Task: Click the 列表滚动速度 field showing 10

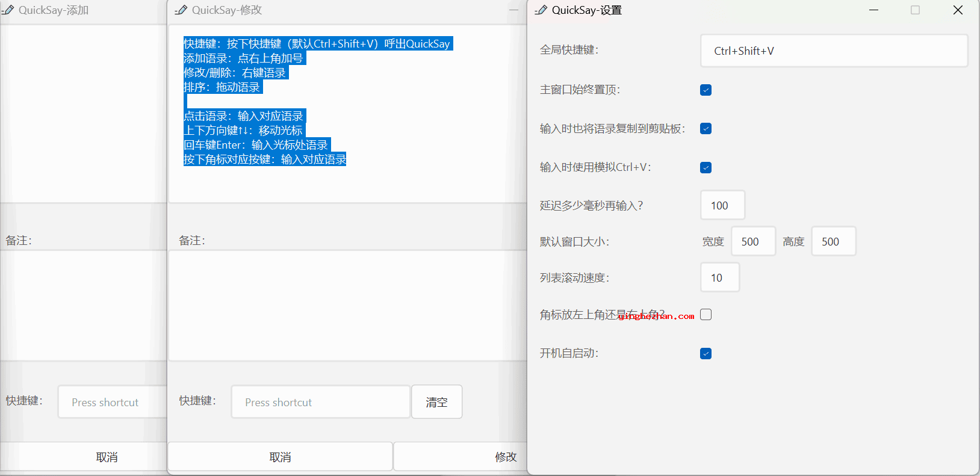Action: click(720, 277)
